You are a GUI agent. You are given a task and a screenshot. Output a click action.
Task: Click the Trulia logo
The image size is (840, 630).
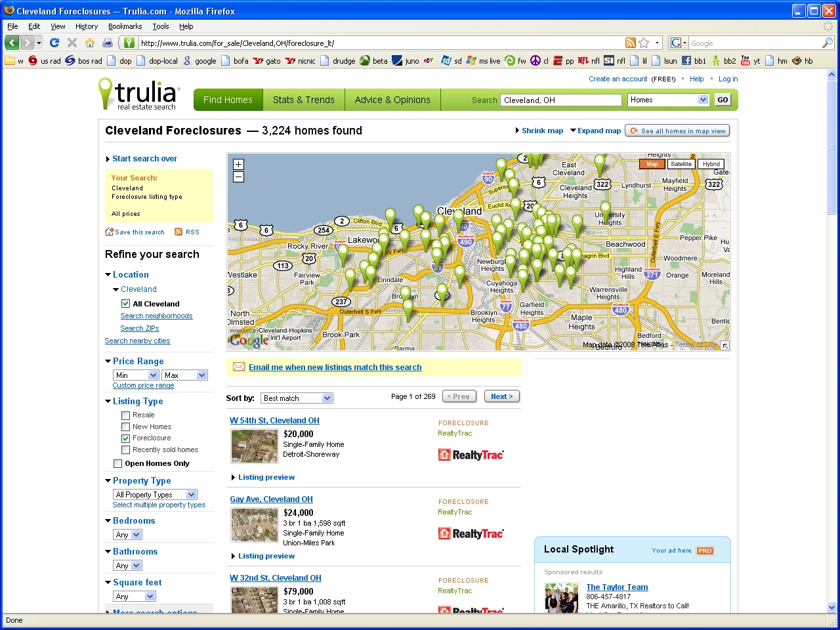tap(139, 94)
